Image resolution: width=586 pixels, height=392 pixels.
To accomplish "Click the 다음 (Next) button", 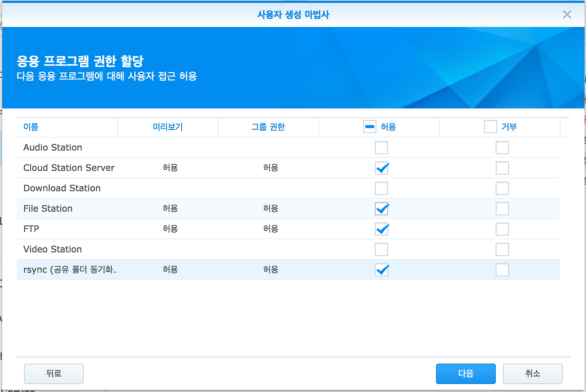I will coord(466,374).
